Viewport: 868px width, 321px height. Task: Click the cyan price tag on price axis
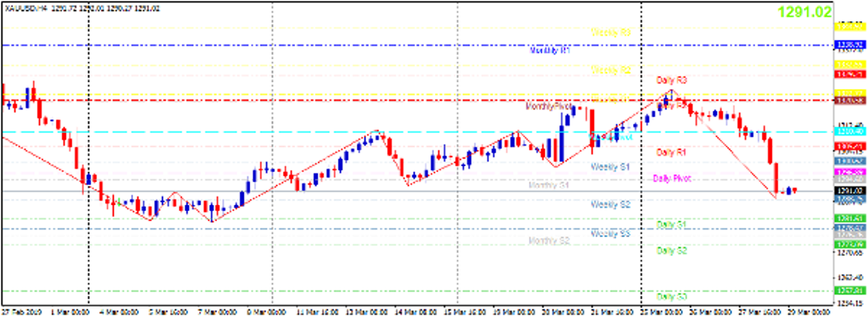851,132
